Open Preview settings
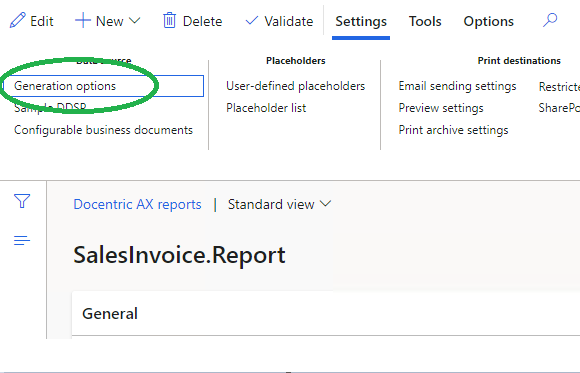The image size is (580, 373). [x=441, y=108]
